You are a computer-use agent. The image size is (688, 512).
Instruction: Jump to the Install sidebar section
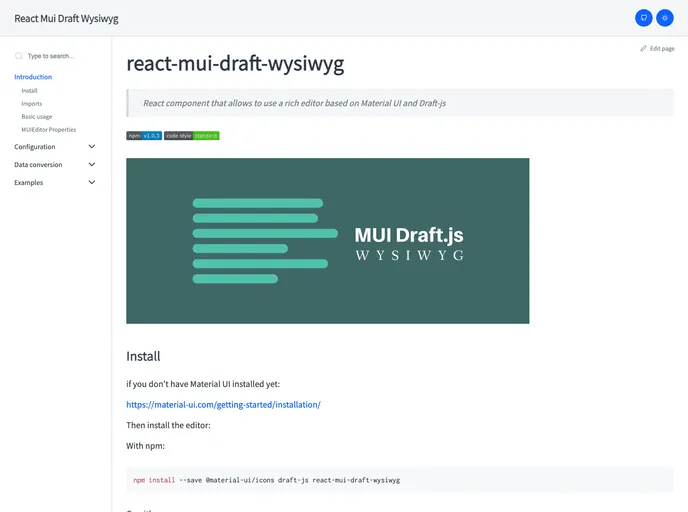29,91
